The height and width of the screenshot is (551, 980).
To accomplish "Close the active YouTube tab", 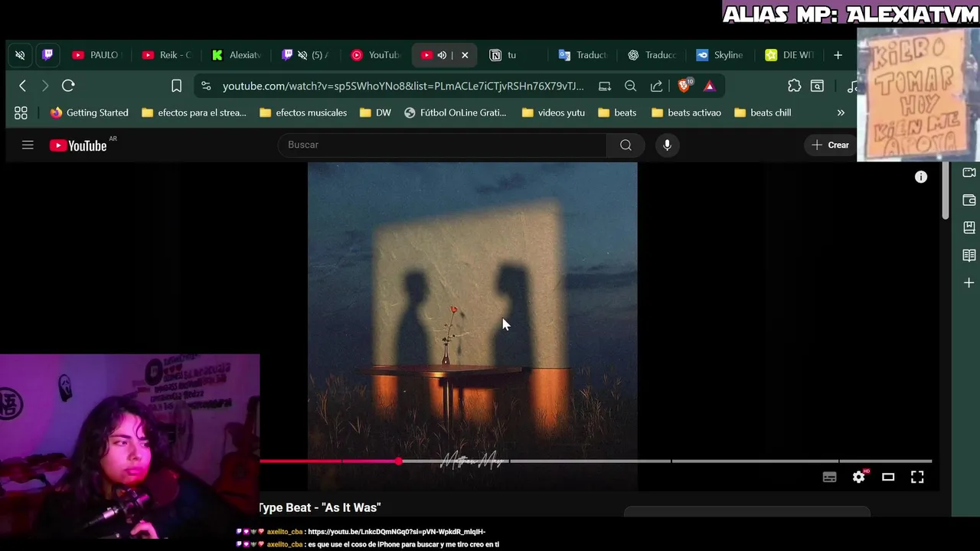I will tap(465, 55).
